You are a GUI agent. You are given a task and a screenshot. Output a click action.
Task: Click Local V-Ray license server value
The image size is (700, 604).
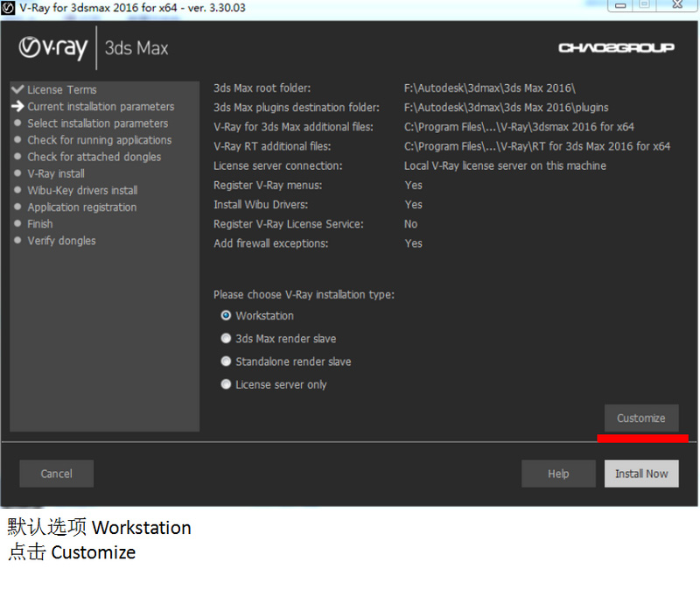pos(505,165)
